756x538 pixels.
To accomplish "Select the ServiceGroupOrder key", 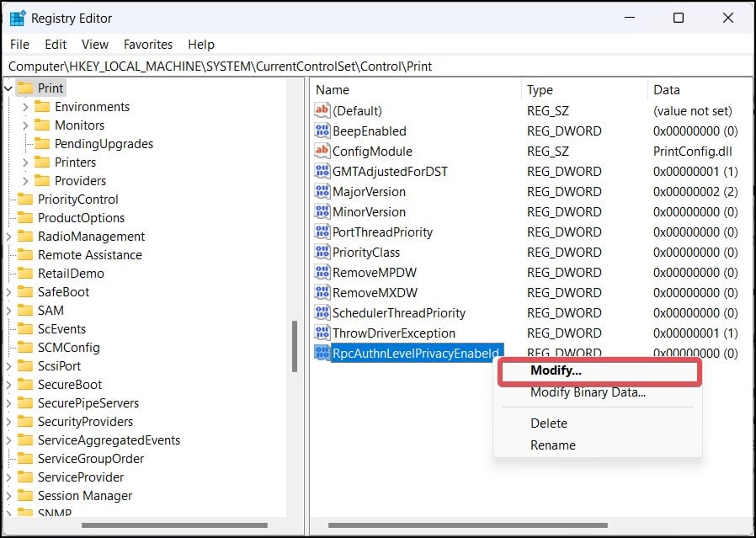I will pos(91,459).
